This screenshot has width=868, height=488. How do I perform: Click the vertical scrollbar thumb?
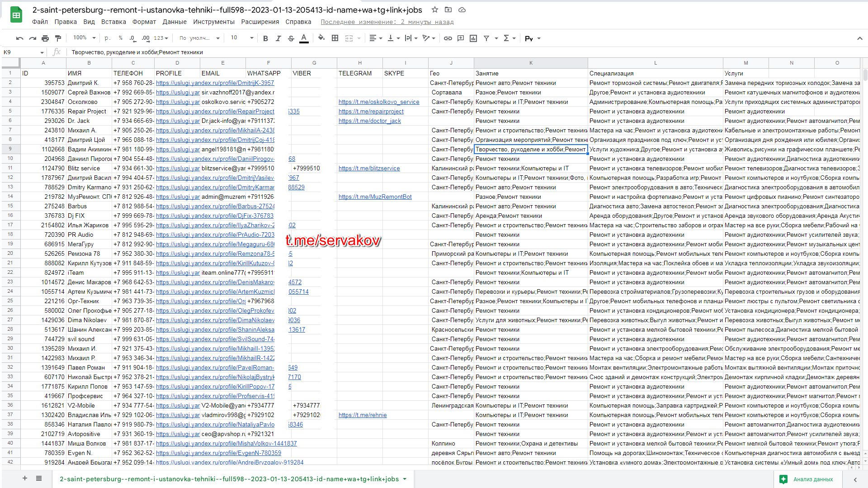coord(865,75)
